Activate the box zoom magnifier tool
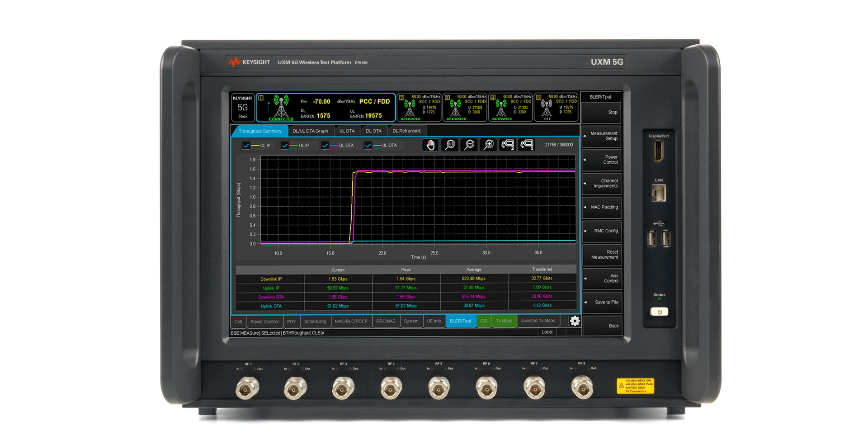Screen dimensions: 868x445 [450, 145]
